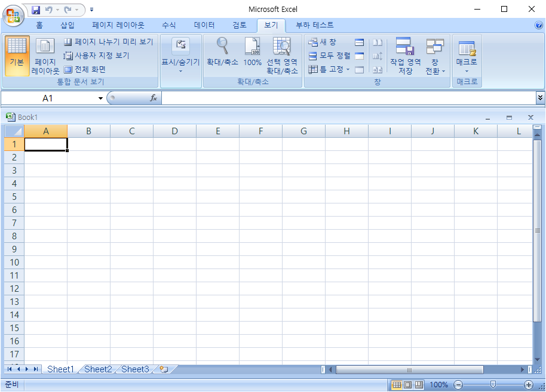Switch to Sheet3
This screenshot has height=392, width=546.
[135, 369]
